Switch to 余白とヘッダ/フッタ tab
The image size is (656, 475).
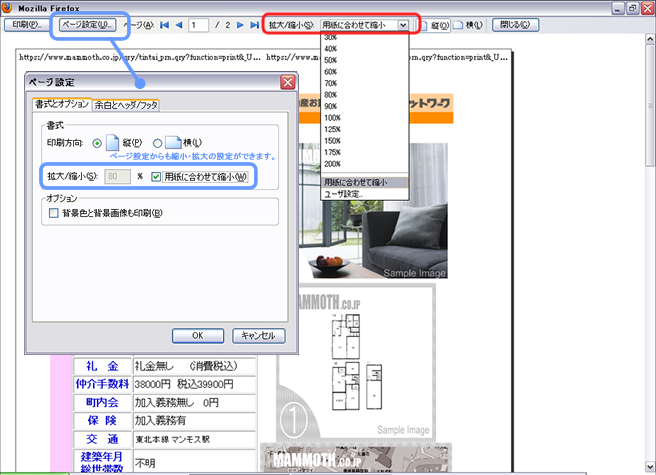point(126,105)
